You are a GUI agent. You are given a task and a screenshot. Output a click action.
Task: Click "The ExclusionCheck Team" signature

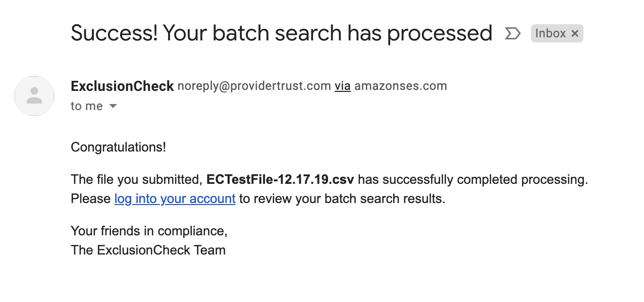coord(148,250)
